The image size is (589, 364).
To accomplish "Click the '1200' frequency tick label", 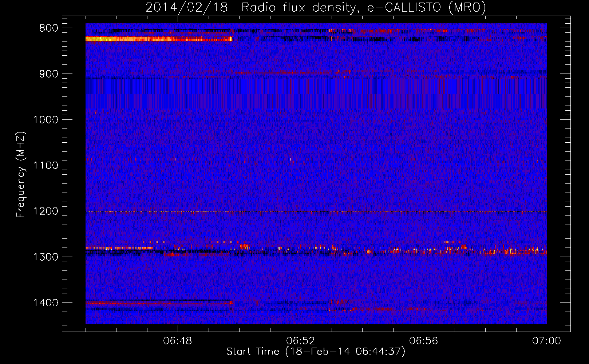I will [x=46, y=211].
